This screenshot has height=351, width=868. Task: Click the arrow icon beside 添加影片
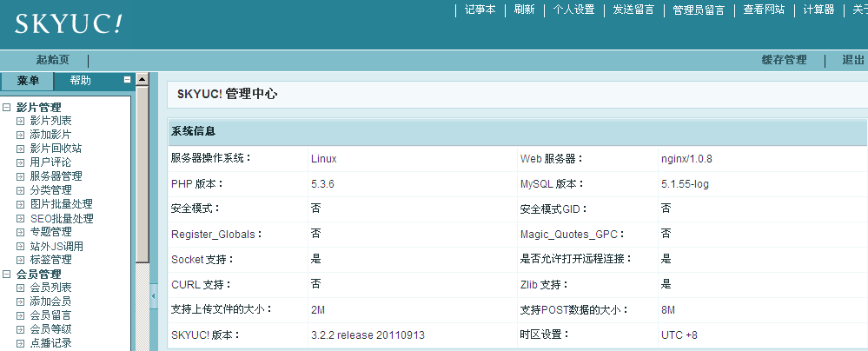21,135
